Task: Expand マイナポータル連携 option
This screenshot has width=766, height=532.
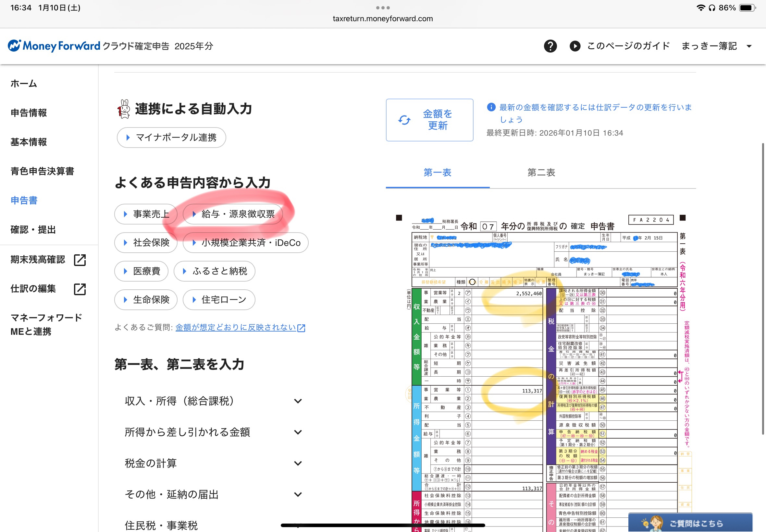Action: pos(171,137)
